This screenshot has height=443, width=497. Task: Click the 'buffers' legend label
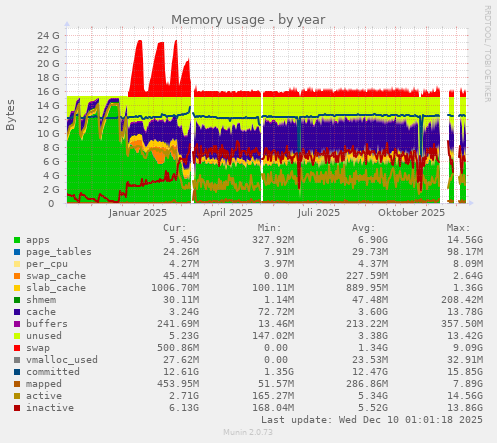47,324
